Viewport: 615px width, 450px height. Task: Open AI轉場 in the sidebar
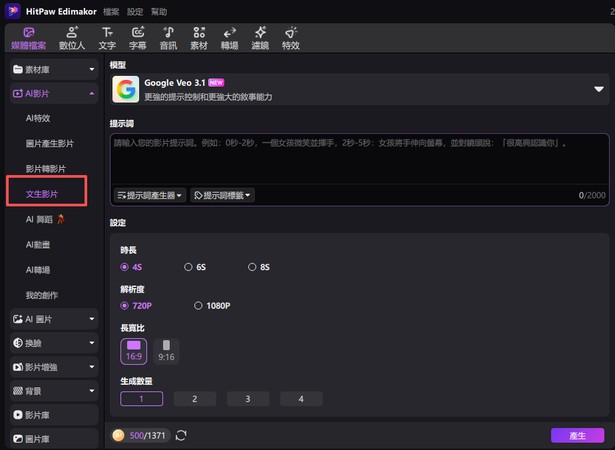(38, 270)
